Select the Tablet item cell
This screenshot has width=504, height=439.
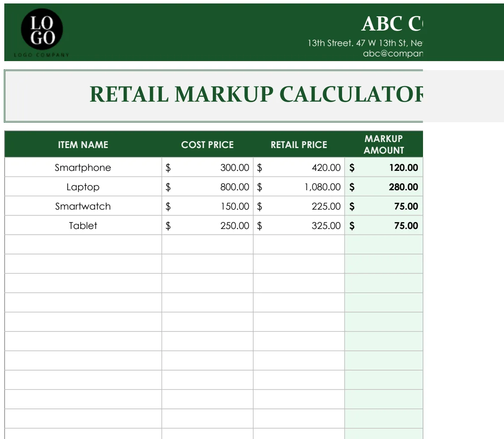(83, 226)
